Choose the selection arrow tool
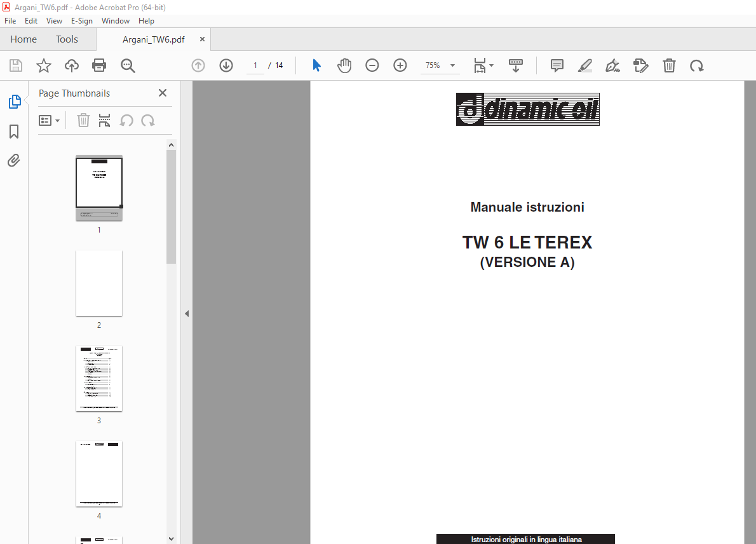The width and height of the screenshot is (756, 544). [316, 65]
